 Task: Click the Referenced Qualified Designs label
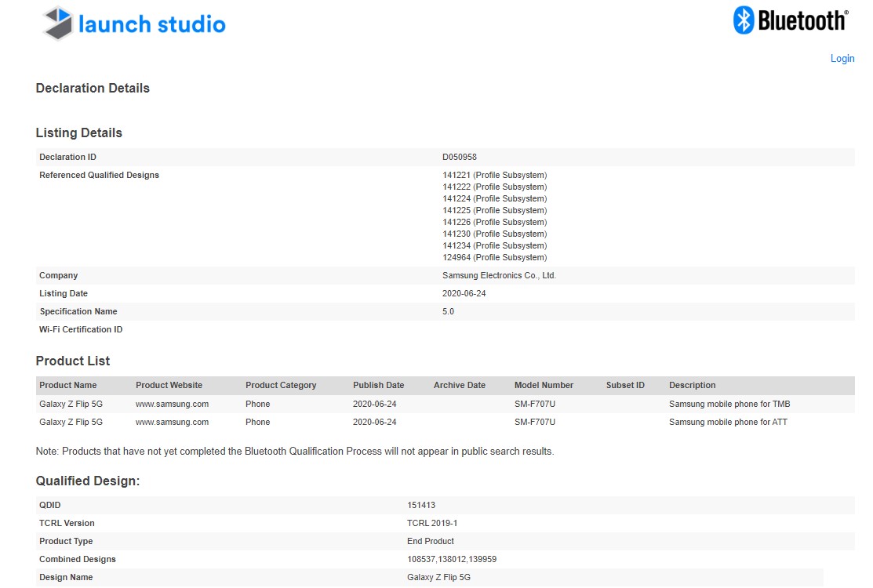99,175
